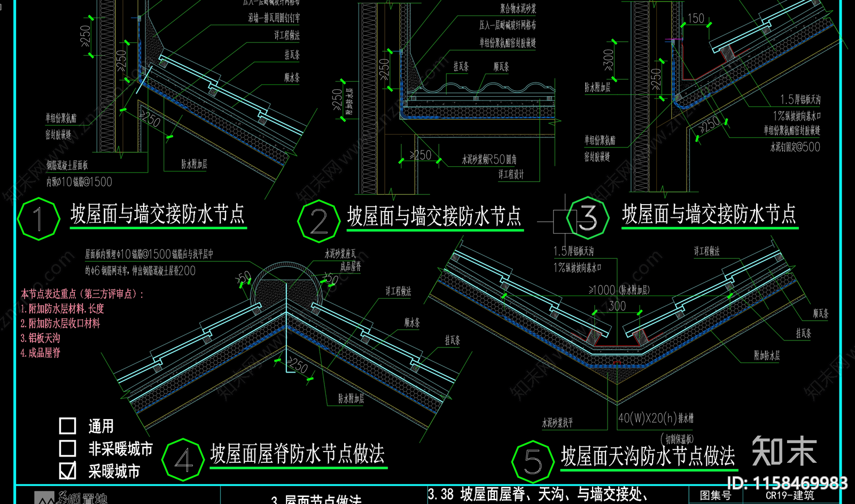Image resolution: width=855 pixels, height=504 pixels.
Task: Select the 成品屋脊 label near the ridge cap
Action: click(351, 266)
